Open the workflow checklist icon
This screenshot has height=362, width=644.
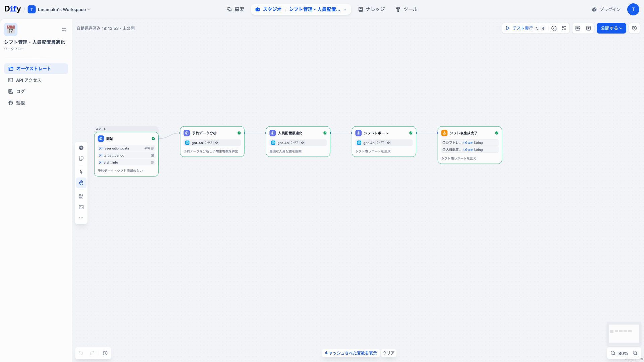564,28
